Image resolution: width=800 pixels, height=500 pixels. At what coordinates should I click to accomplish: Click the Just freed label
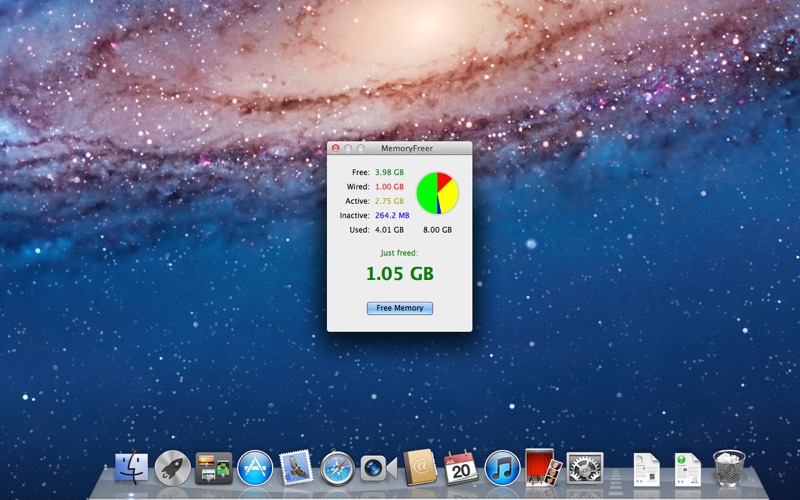(x=399, y=253)
